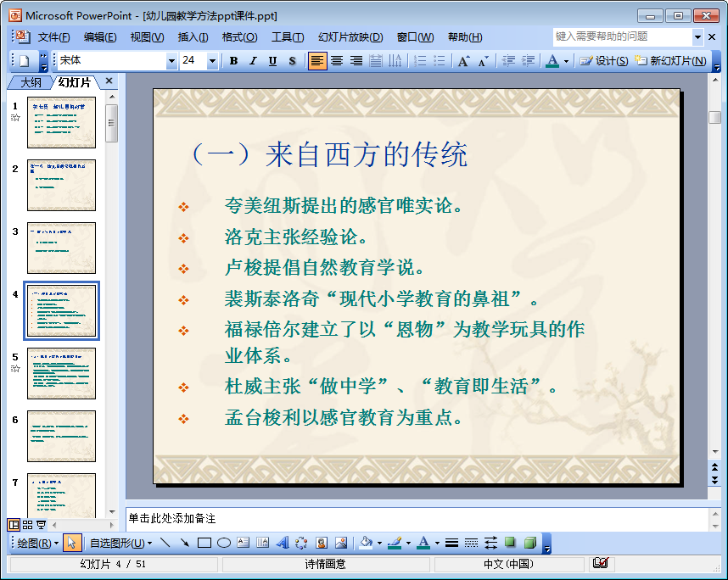Image resolution: width=728 pixels, height=580 pixels.
Task: Open the 绘图(R) draw menu
Action: tap(37, 543)
